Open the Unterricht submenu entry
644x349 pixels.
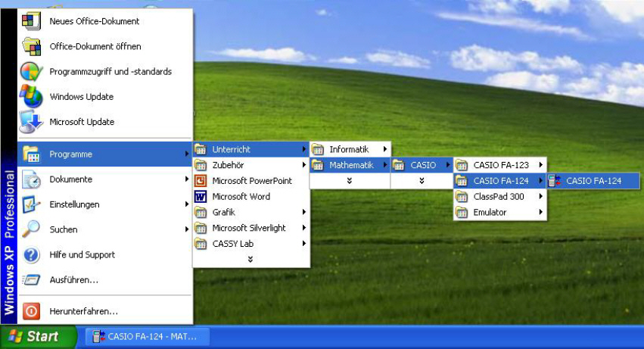tap(251, 149)
